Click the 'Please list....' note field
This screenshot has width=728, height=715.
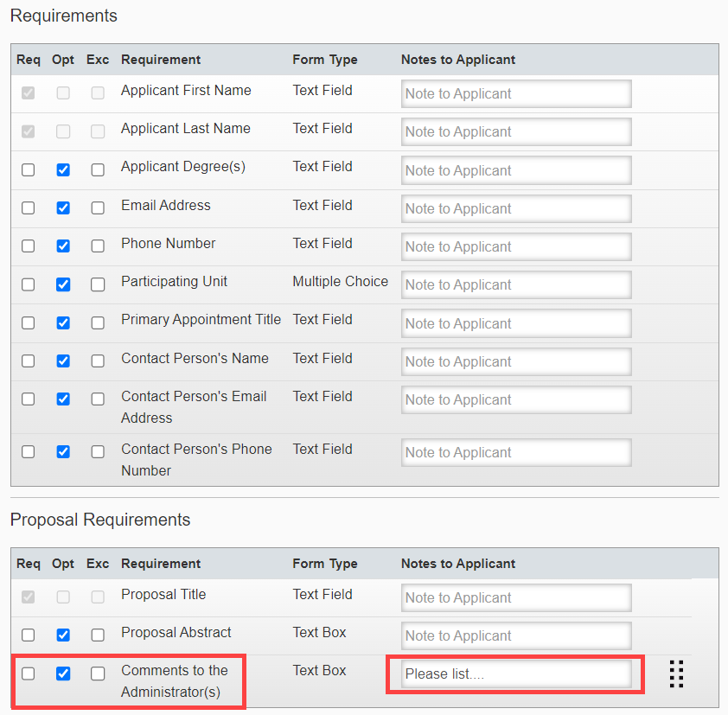tap(516, 674)
